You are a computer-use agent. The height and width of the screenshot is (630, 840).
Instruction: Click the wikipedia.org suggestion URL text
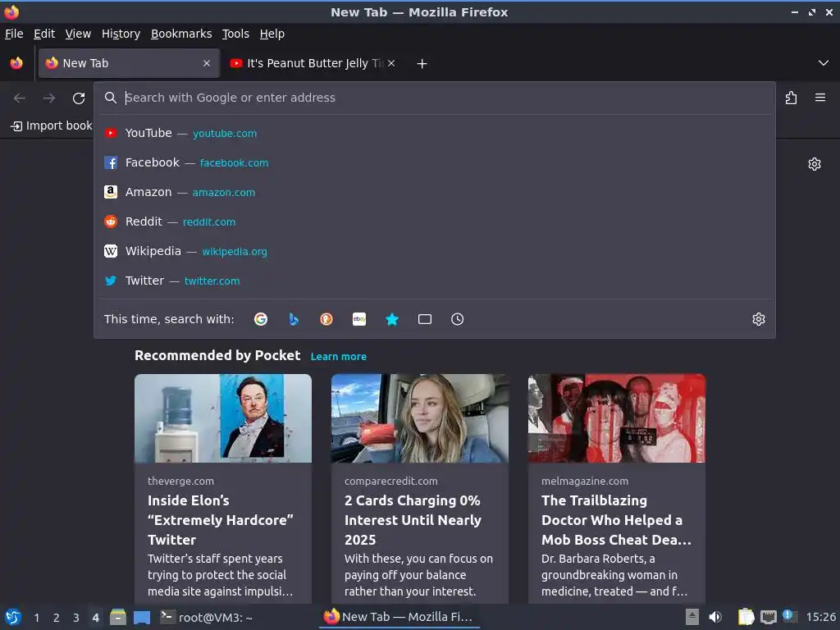[235, 251]
